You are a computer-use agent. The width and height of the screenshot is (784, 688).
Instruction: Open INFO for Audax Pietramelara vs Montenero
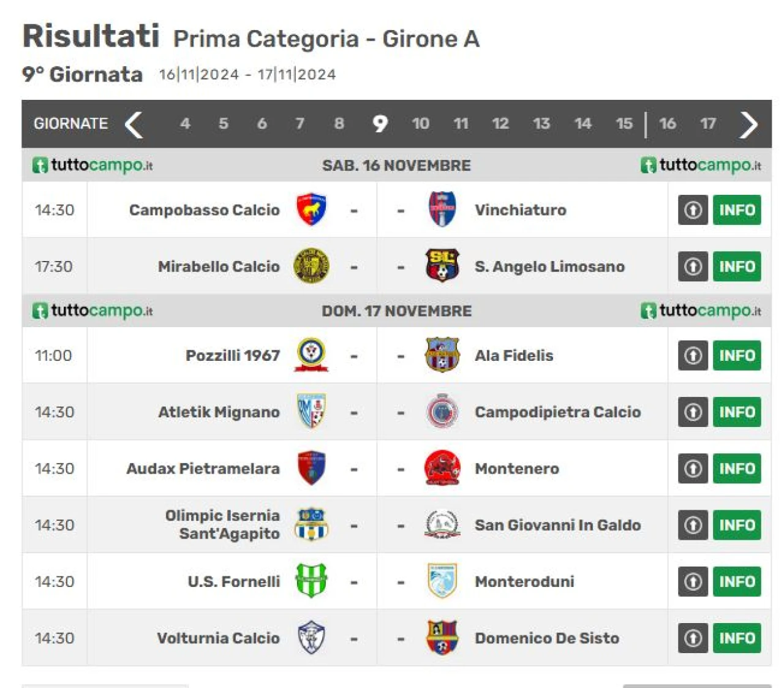pos(737,469)
